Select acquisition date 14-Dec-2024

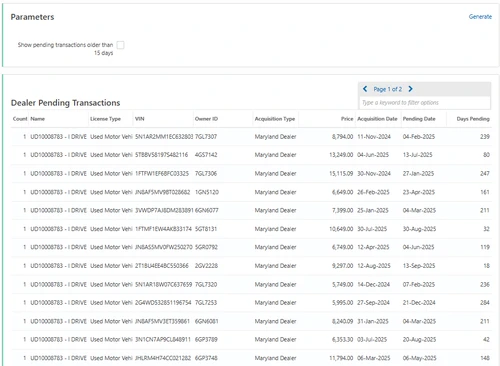(x=374, y=284)
